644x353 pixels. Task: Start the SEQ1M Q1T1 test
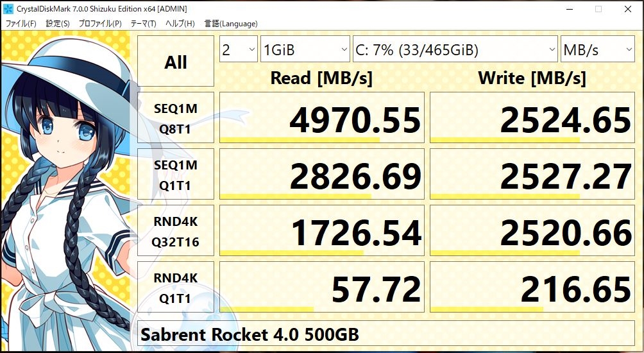coord(176,174)
